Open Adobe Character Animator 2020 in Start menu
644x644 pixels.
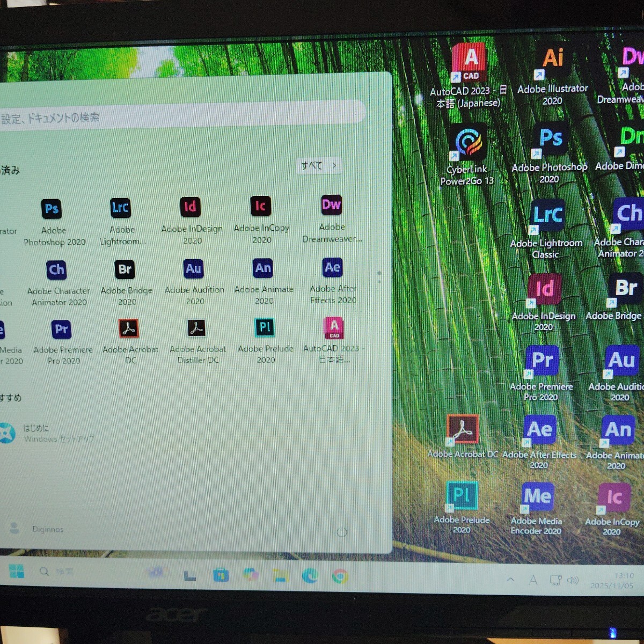[58, 283]
